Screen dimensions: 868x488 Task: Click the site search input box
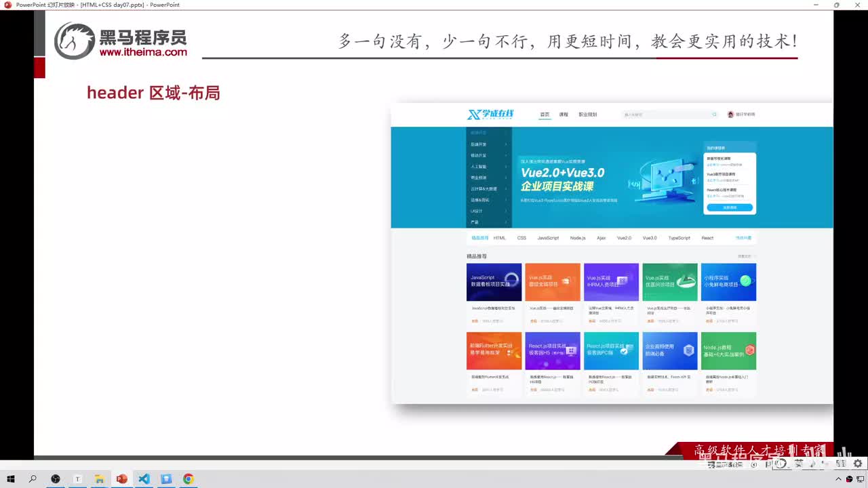670,115
